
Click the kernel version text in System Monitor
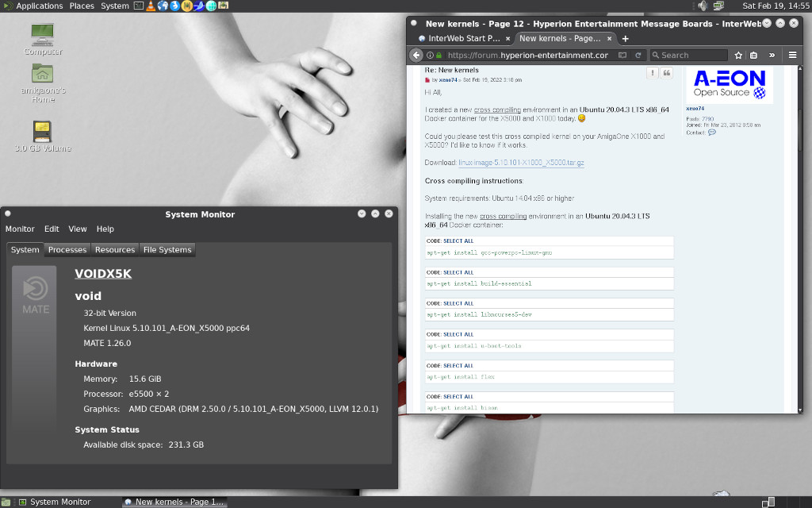coord(167,328)
